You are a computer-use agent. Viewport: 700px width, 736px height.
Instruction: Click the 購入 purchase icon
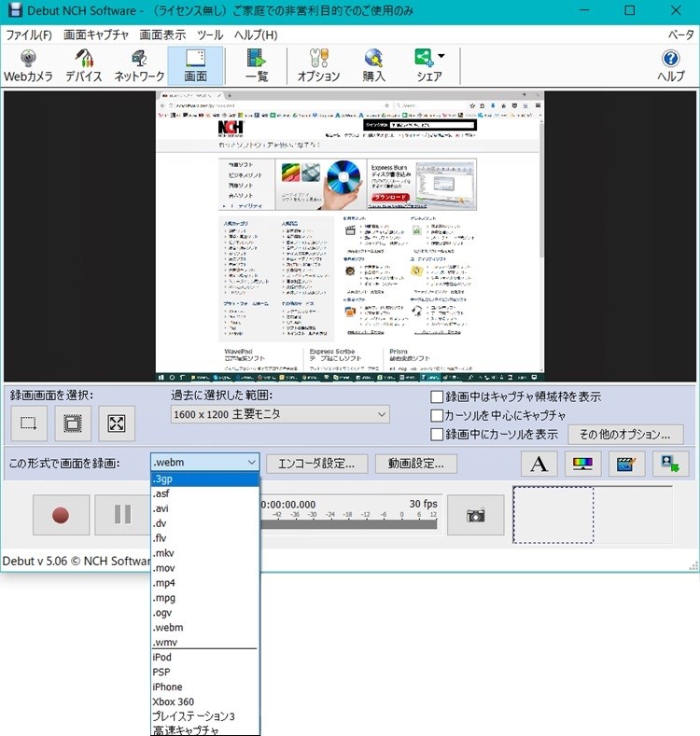point(374,65)
